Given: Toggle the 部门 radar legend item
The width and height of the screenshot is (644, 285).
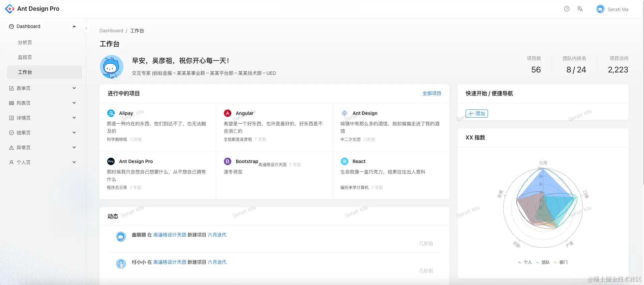Looking at the screenshot, I should point(561,262).
